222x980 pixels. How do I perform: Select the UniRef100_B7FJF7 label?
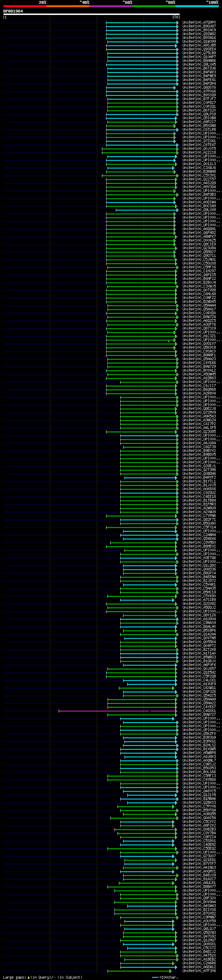(x=199, y=99)
